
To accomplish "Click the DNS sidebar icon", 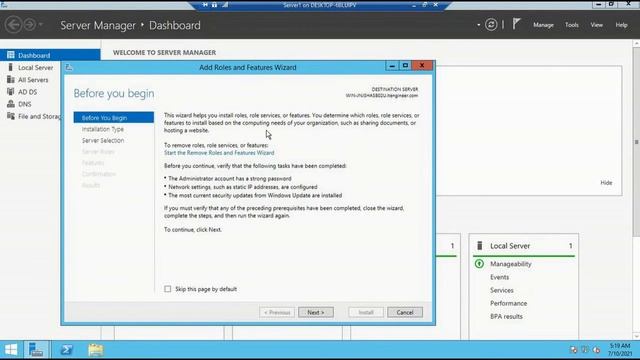I will point(11,104).
